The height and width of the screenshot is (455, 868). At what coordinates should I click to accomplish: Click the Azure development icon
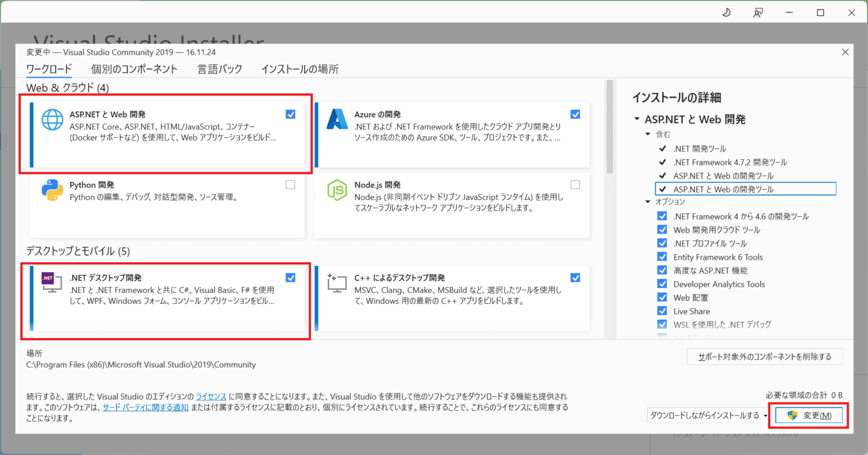pyautogui.click(x=337, y=120)
